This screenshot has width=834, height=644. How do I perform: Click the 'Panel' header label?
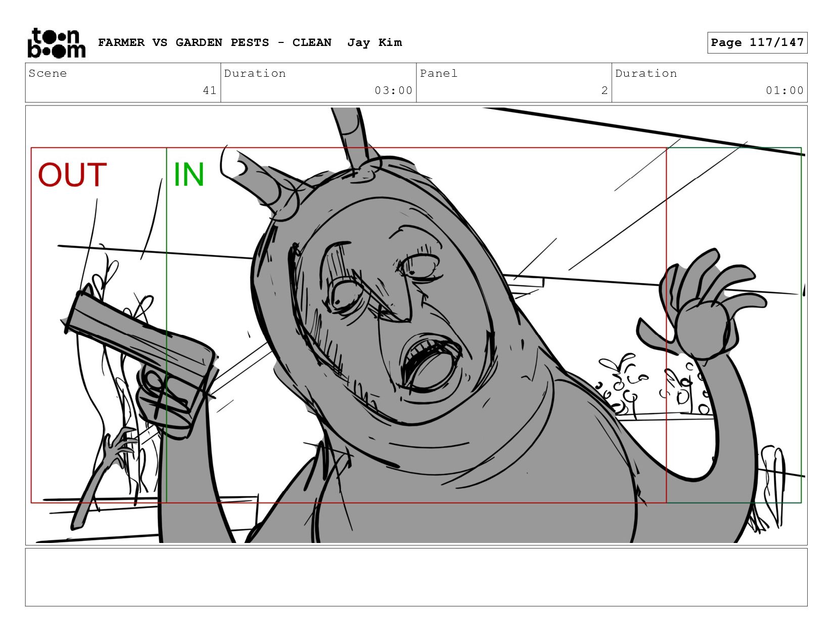pyautogui.click(x=439, y=73)
